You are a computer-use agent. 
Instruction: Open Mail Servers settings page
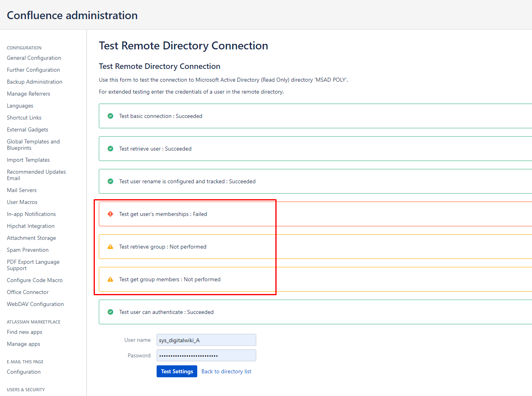[22, 190]
